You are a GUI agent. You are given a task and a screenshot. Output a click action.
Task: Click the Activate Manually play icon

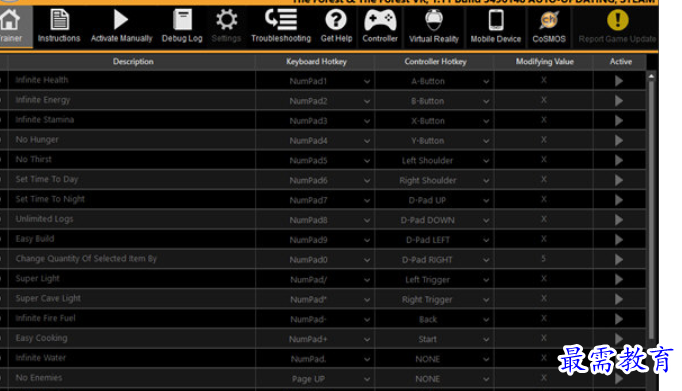click(120, 20)
